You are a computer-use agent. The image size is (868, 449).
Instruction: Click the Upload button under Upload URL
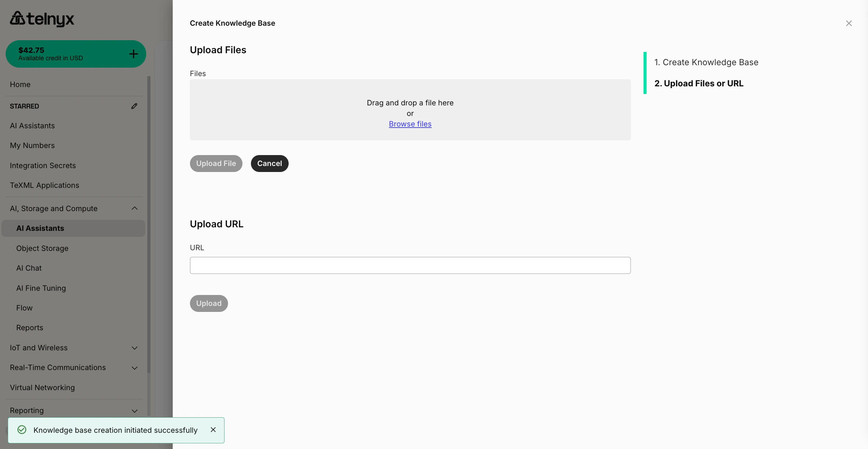209,303
